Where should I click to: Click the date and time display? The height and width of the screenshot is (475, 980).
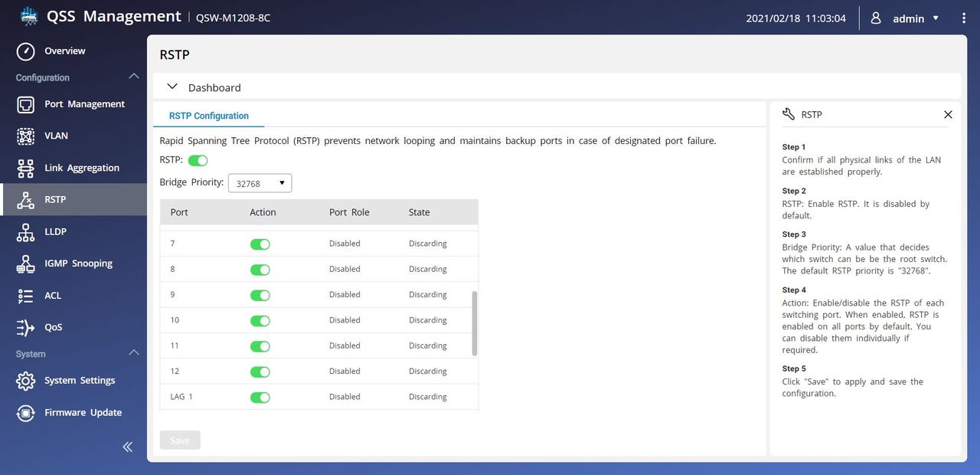point(796,18)
